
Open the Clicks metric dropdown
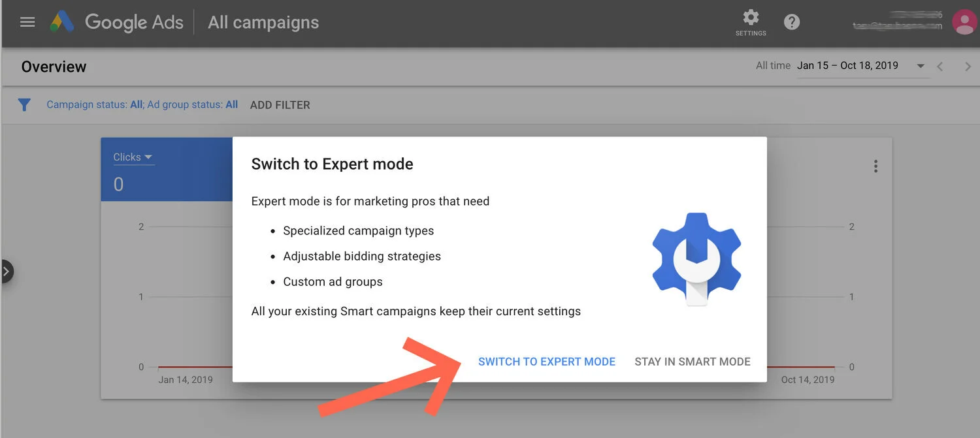click(x=133, y=157)
